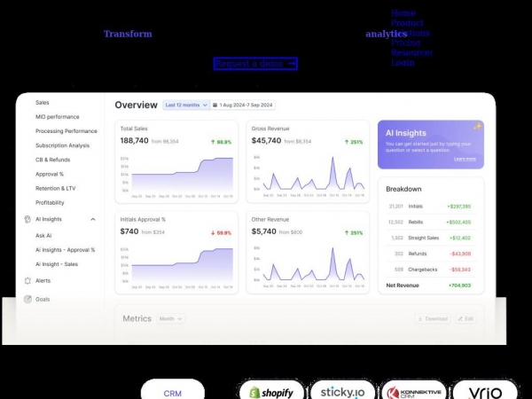
Task: Follow the Learn more link
Action: [x=465, y=160]
